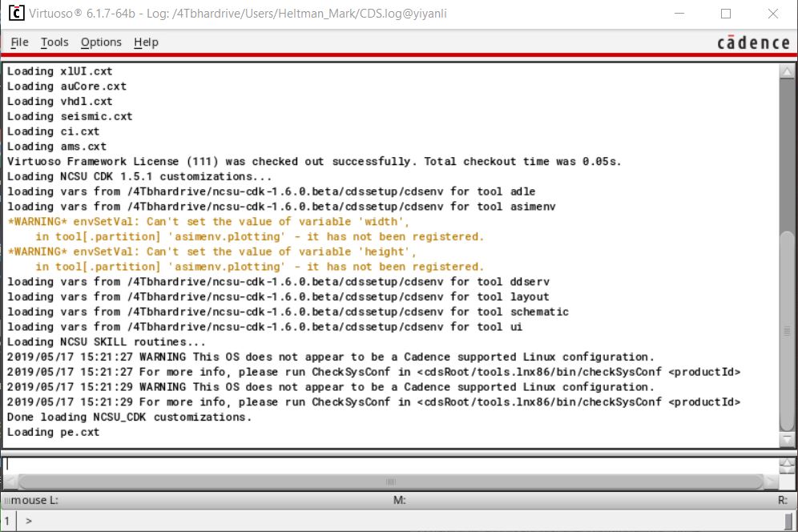Click the 'Loading seismic.cxt' log line
The image size is (798, 532).
pyautogui.click(x=70, y=117)
